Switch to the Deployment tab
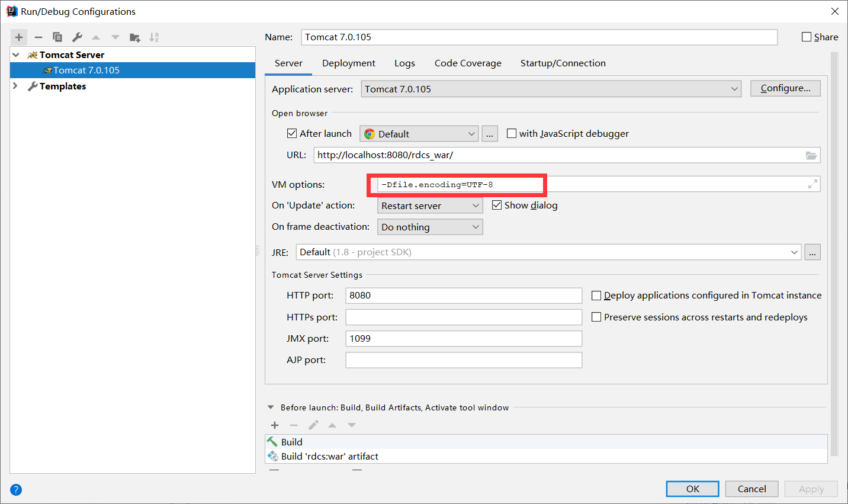Image resolution: width=848 pixels, height=504 pixels. click(x=349, y=63)
